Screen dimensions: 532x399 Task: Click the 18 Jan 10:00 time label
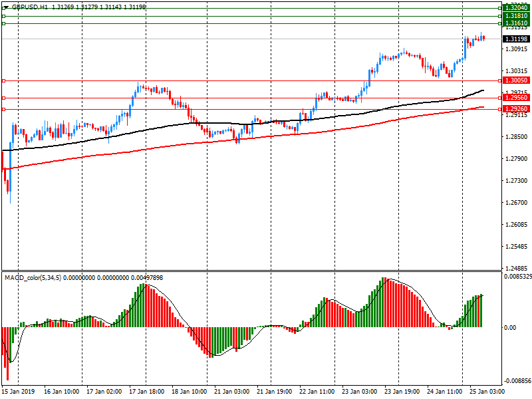[x=189, y=391]
